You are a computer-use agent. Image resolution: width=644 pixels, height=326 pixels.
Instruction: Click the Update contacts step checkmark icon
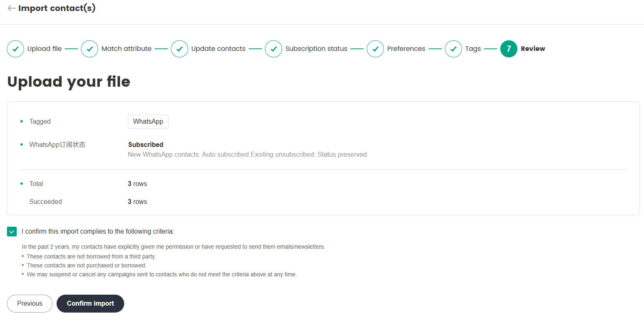(x=180, y=49)
